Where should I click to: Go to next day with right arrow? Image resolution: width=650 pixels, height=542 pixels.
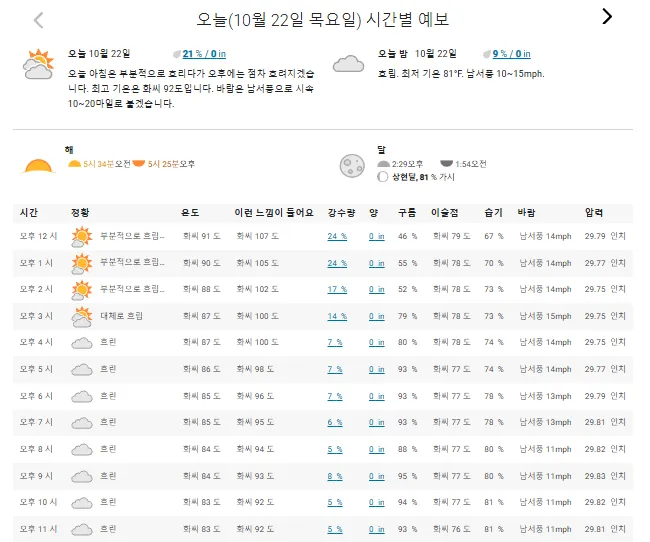click(x=607, y=17)
